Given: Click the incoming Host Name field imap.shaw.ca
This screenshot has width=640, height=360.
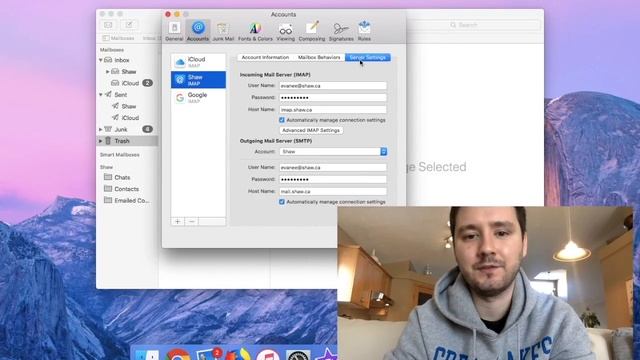Looking at the screenshot, I should coord(333,109).
